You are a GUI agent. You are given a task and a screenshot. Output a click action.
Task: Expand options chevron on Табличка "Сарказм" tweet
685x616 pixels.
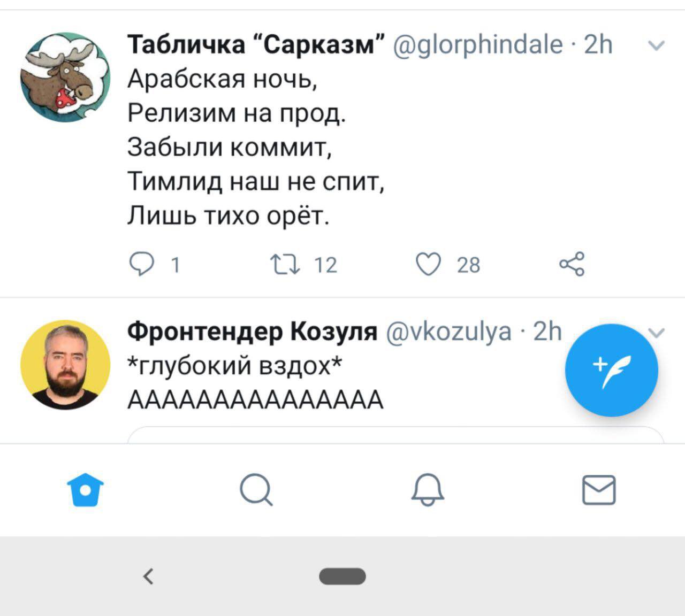click(x=656, y=45)
